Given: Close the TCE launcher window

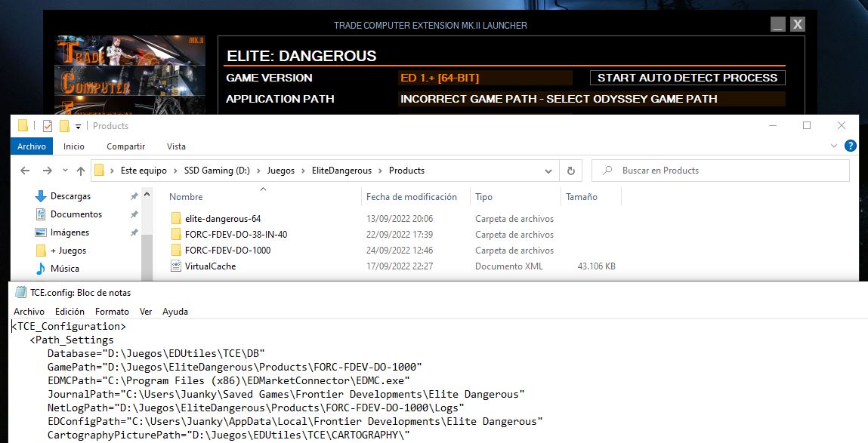Looking at the screenshot, I should point(797,24).
